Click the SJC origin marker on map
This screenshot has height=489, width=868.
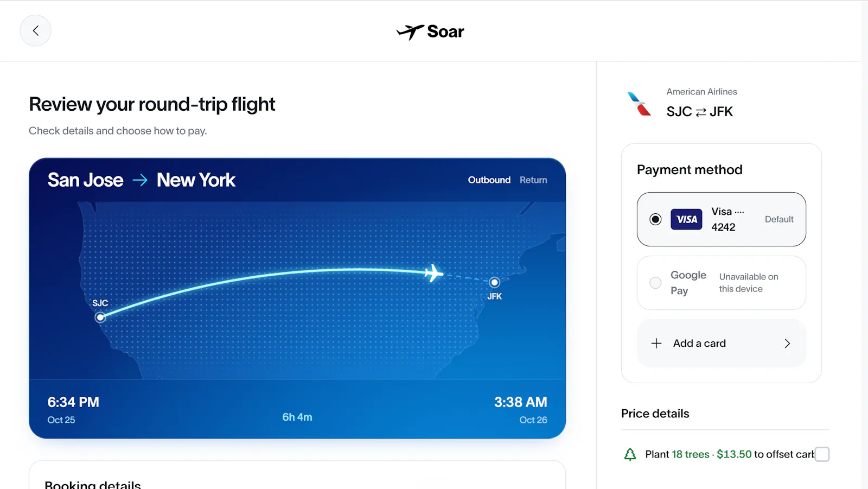100,317
